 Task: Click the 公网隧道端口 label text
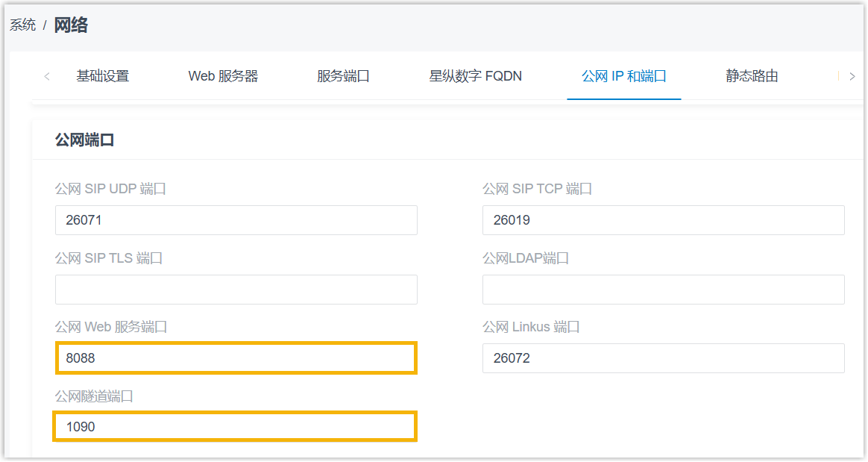[x=94, y=396]
